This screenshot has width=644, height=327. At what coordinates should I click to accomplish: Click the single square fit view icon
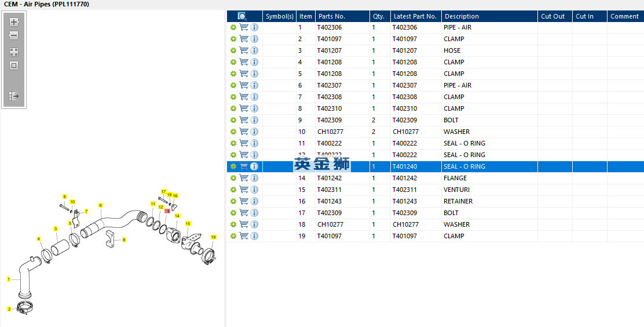tap(14, 66)
